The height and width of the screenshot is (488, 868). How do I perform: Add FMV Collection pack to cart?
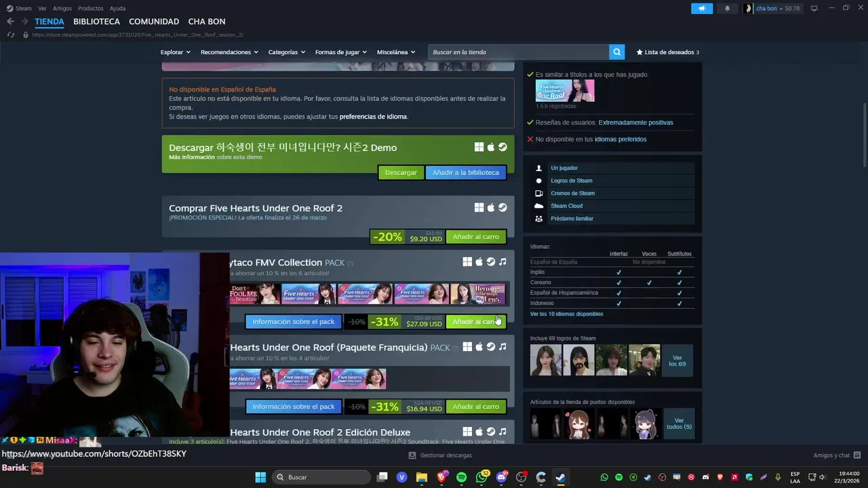pos(475,321)
